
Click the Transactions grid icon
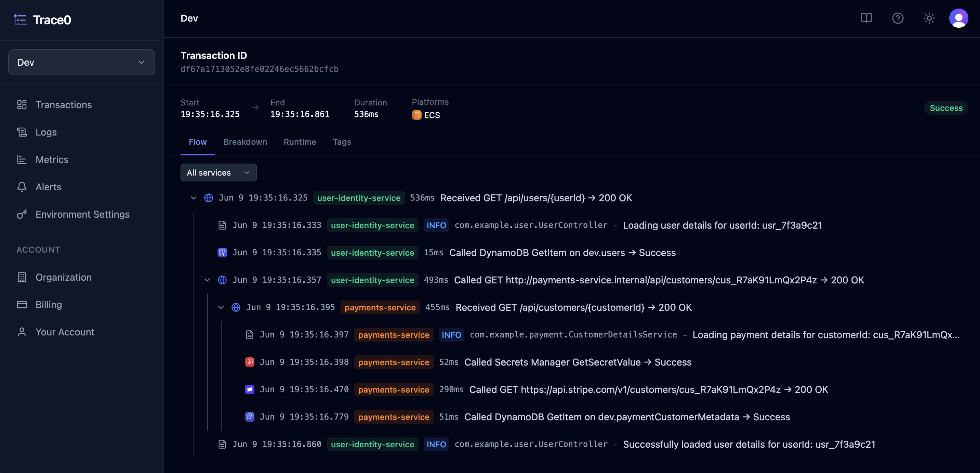tap(22, 105)
